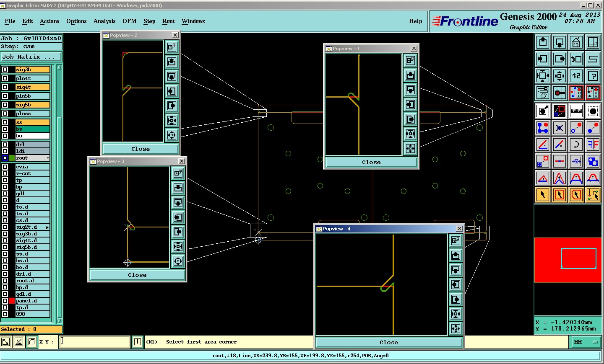Click the connected blue-red dots icon
Screen dimensions: 604x364
[x=543, y=128]
